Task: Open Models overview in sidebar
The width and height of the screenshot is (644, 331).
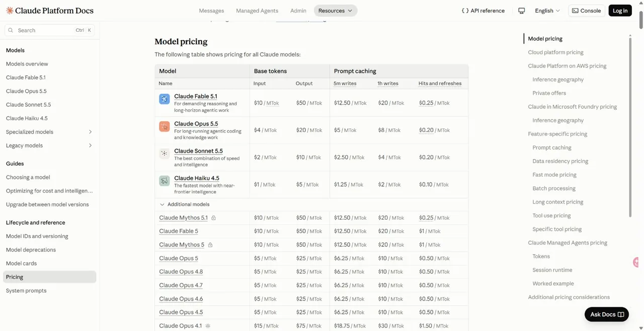Action: tap(27, 64)
